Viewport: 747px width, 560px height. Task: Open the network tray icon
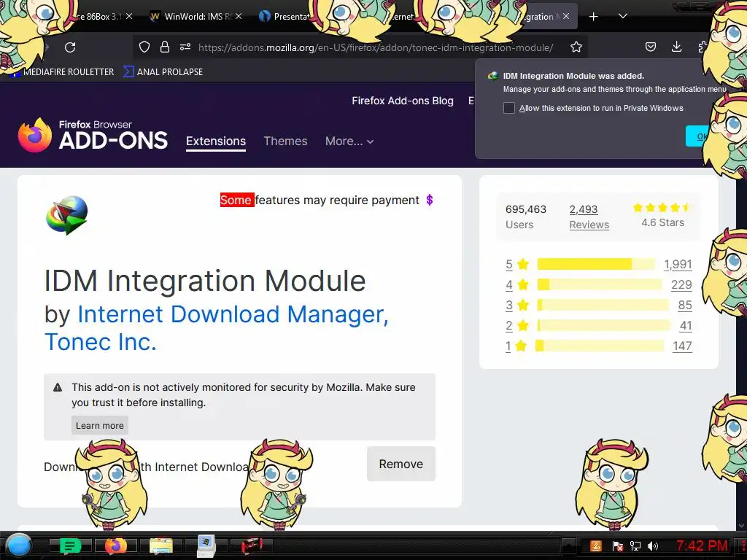[x=635, y=545]
